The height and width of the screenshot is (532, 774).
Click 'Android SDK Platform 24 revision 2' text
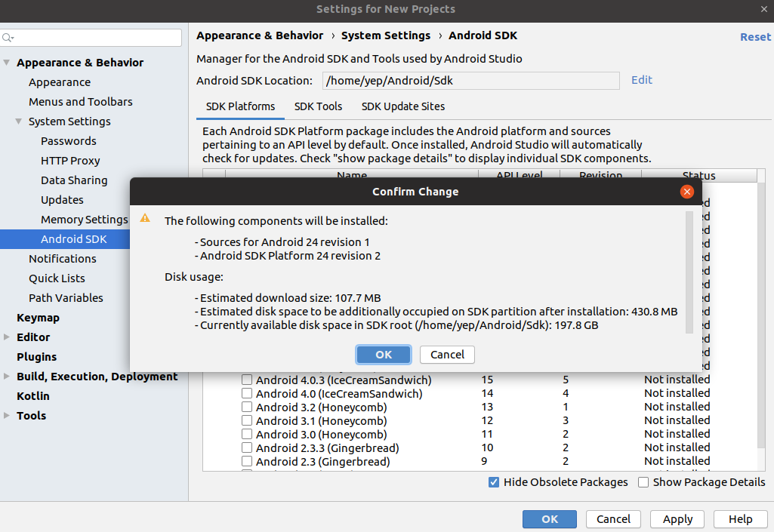290,256
